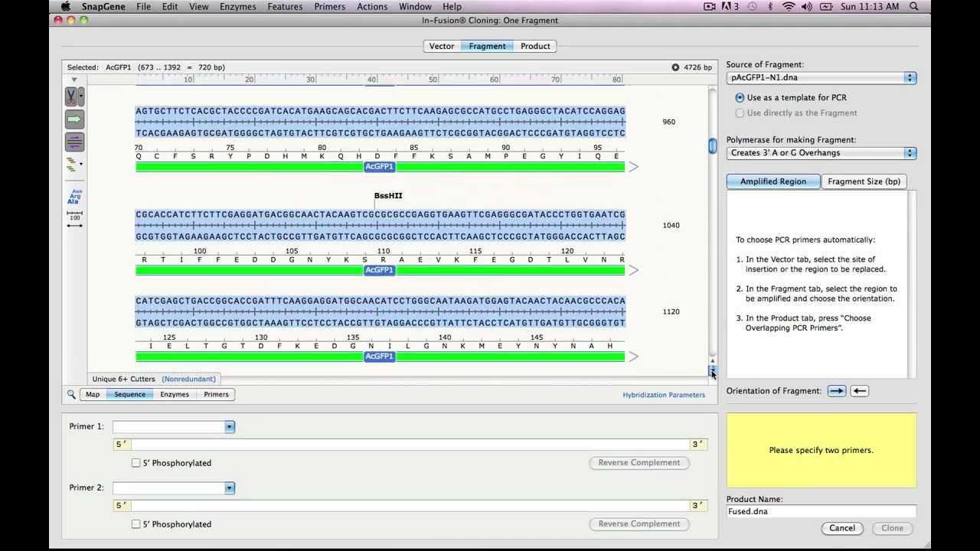Switch to the Vector tab
Screen dimensions: 980x551
(442, 46)
